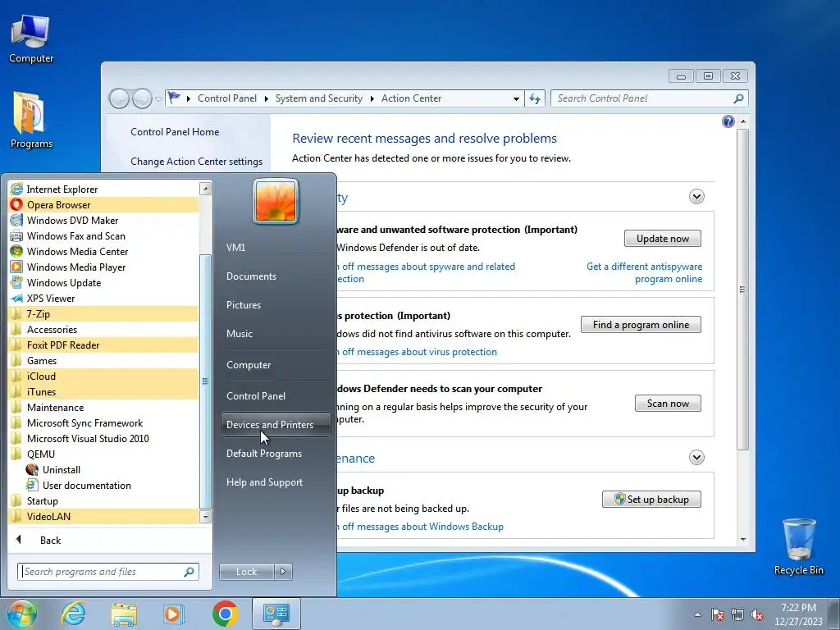Go to Control Panel Home
The image size is (840, 630).
[x=175, y=132]
